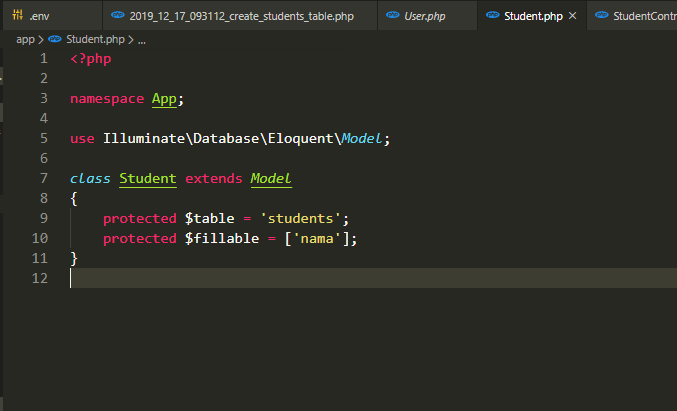The image size is (677, 411).
Task: Click line number 1 in the gutter
Action: [44, 58]
